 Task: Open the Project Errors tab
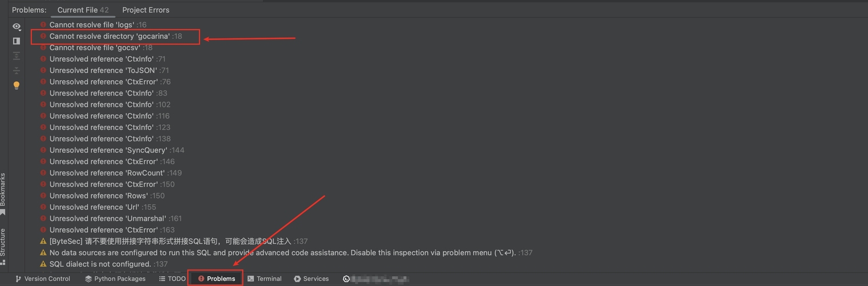146,10
